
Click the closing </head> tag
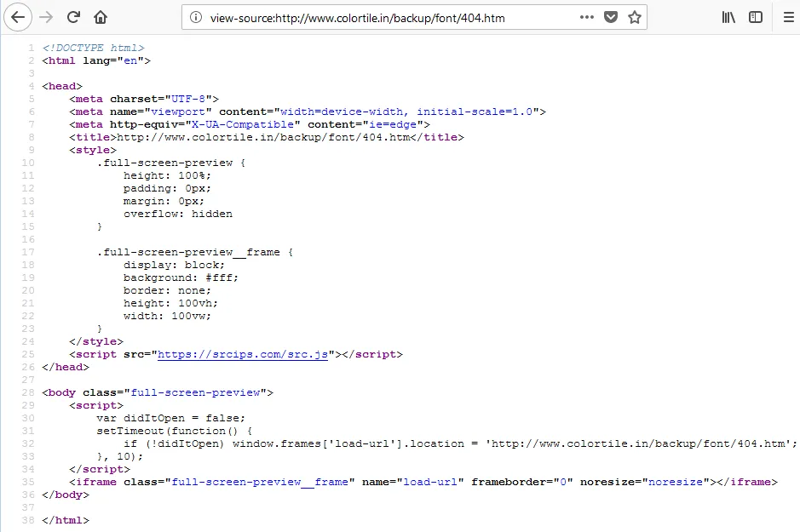click(66, 367)
